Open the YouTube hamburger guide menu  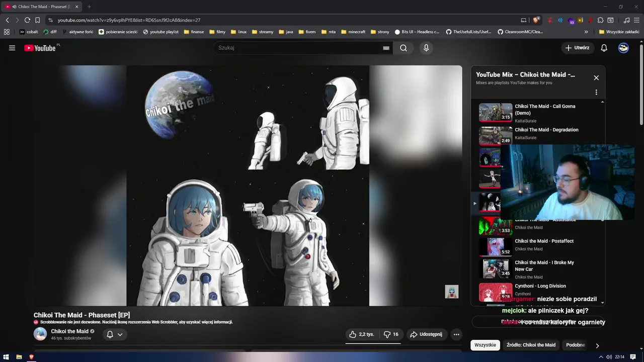point(12,48)
